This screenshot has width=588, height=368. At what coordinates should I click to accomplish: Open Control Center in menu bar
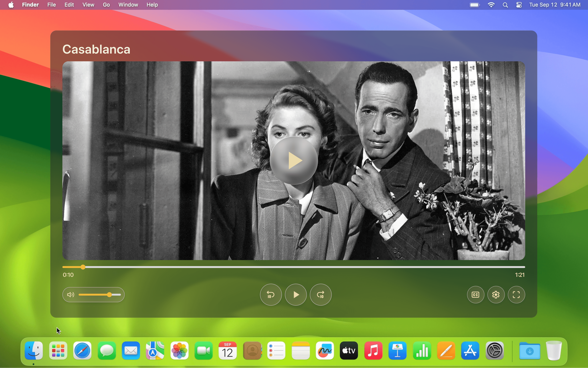[x=519, y=5]
